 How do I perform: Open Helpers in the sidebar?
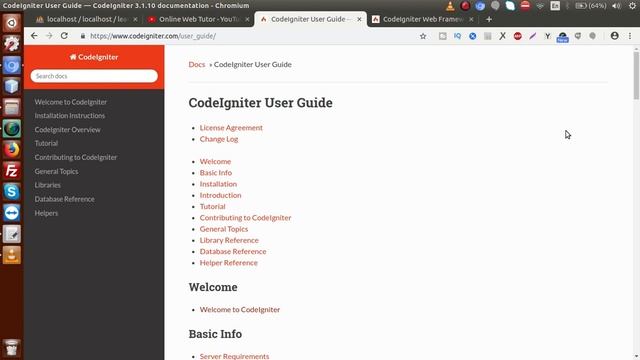coord(46,213)
